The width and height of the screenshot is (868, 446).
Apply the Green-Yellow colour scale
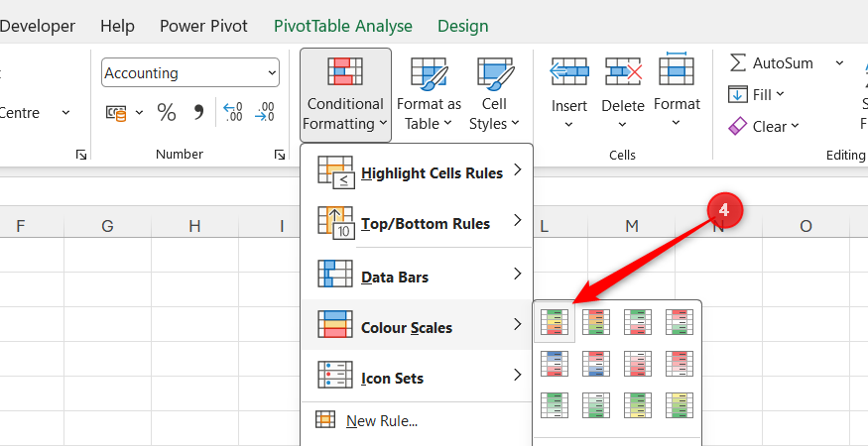click(x=638, y=405)
